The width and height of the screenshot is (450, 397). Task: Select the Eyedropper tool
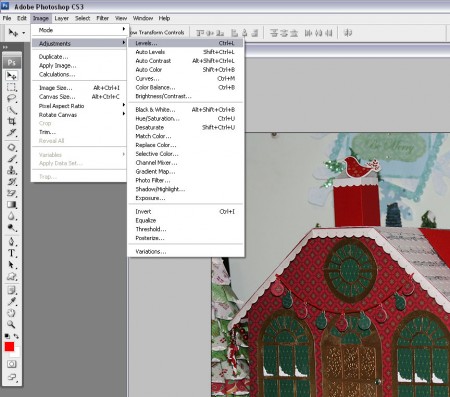[x=12, y=302]
